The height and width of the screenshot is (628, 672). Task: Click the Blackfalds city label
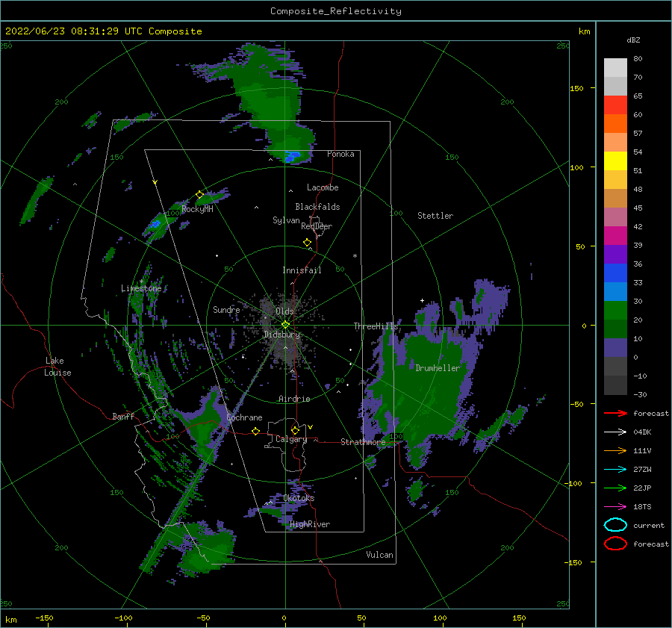[x=317, y=207]
